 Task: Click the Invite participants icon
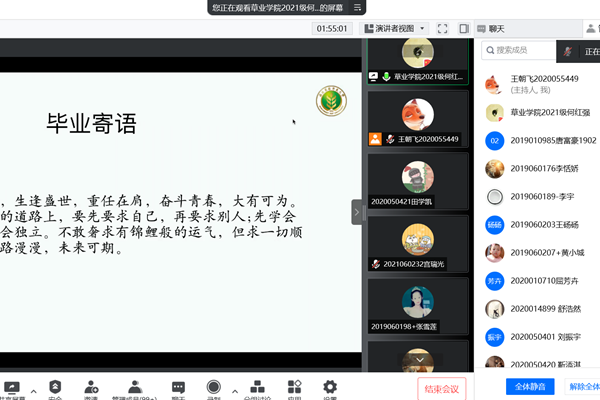click(x=91, y=388)
